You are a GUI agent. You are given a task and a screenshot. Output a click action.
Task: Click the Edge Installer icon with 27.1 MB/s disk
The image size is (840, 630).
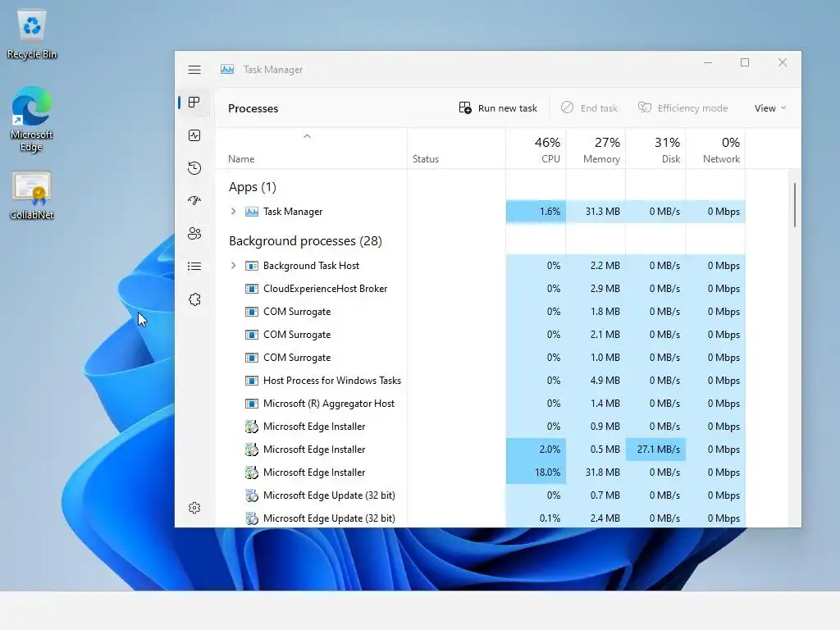click(x=251, y=449)
